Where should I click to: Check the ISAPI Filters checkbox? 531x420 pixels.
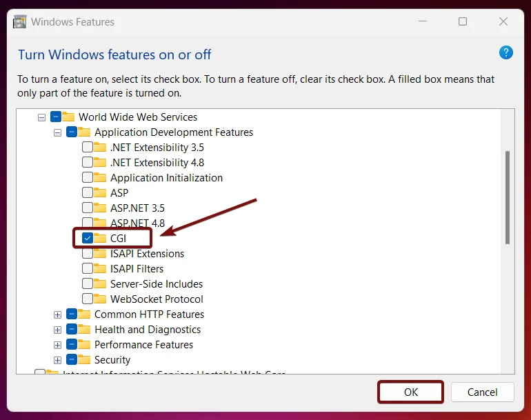(88, 268)
